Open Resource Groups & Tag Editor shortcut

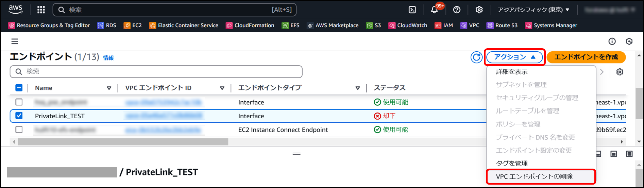click(49, 25)
